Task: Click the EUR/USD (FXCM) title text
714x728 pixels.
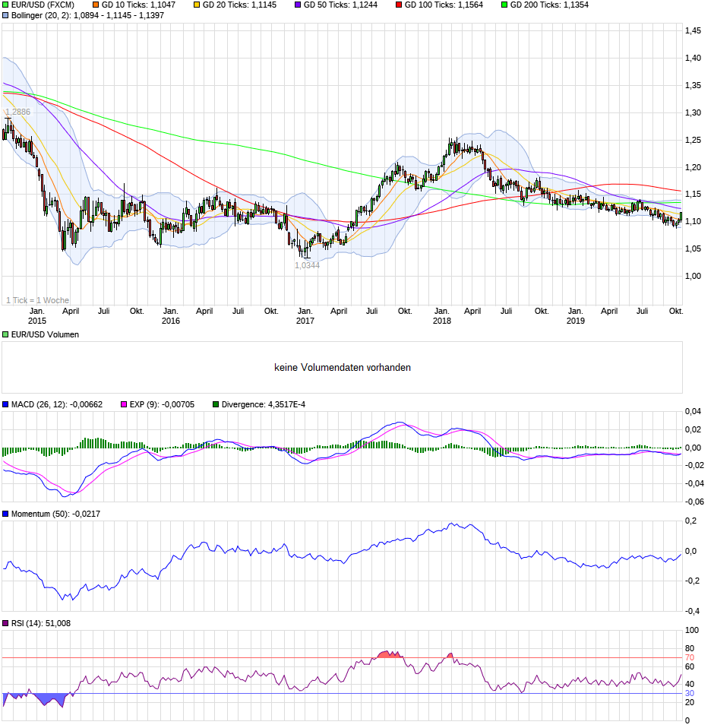Action: [x=43, y=5]
